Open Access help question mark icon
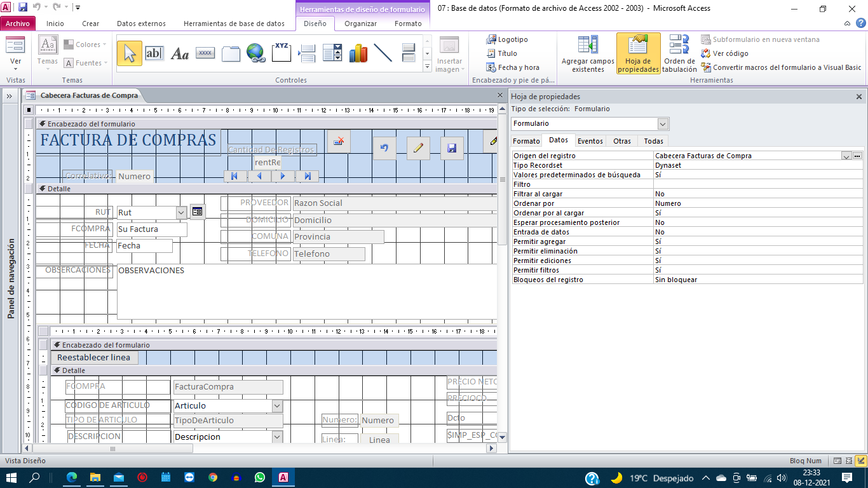 [861, 24]
